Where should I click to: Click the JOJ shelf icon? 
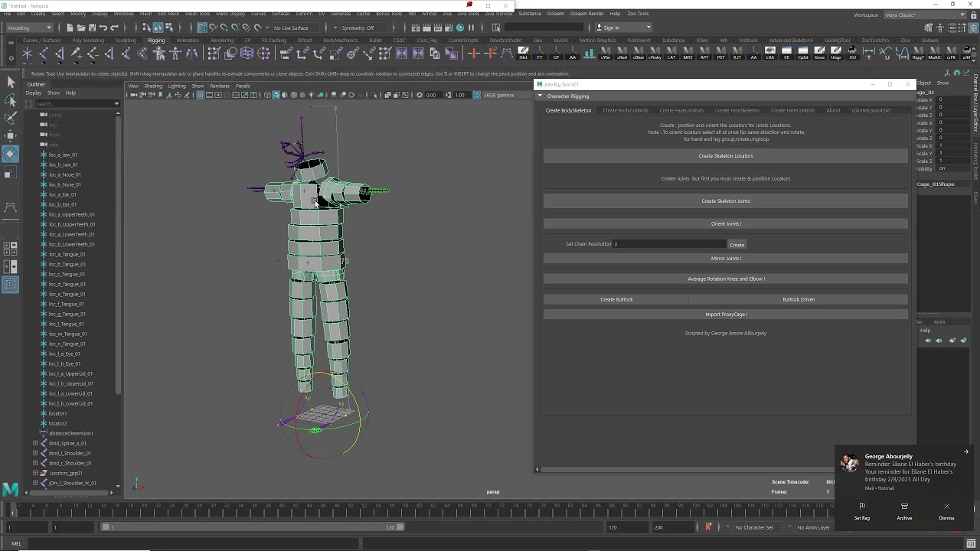click(853, 54)
